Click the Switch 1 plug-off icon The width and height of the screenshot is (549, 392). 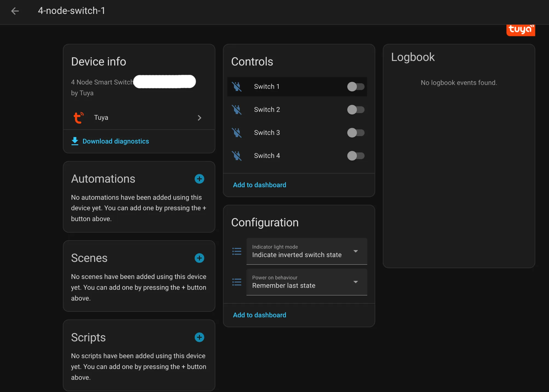click(237, 87)
